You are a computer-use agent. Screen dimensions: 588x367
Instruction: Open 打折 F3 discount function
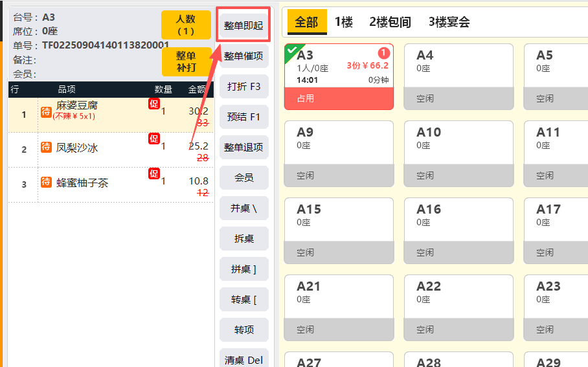click(243, 86)
